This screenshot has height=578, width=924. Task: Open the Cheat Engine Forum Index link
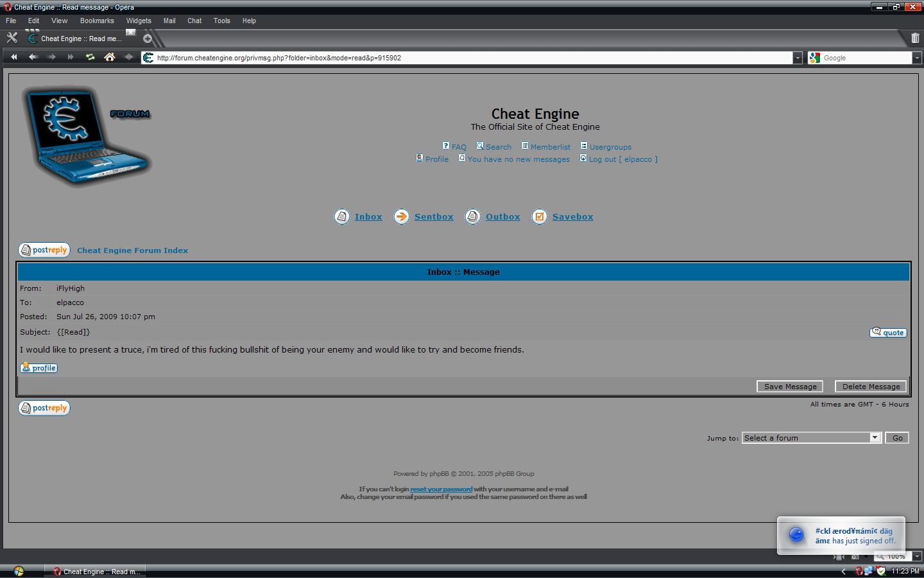[133, 250]
